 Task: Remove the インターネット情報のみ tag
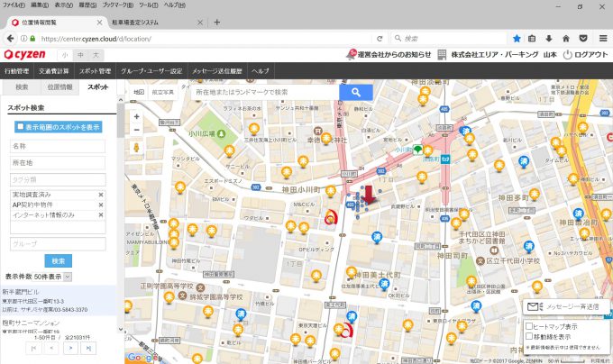pos(101,214)
